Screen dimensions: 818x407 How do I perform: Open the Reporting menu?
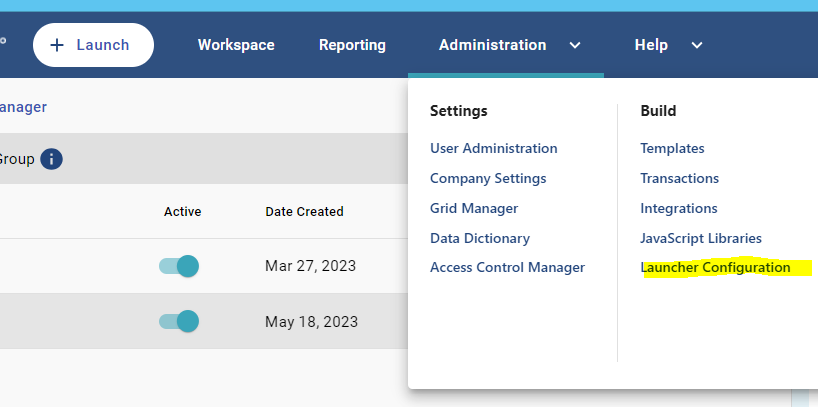click(352, 45)
